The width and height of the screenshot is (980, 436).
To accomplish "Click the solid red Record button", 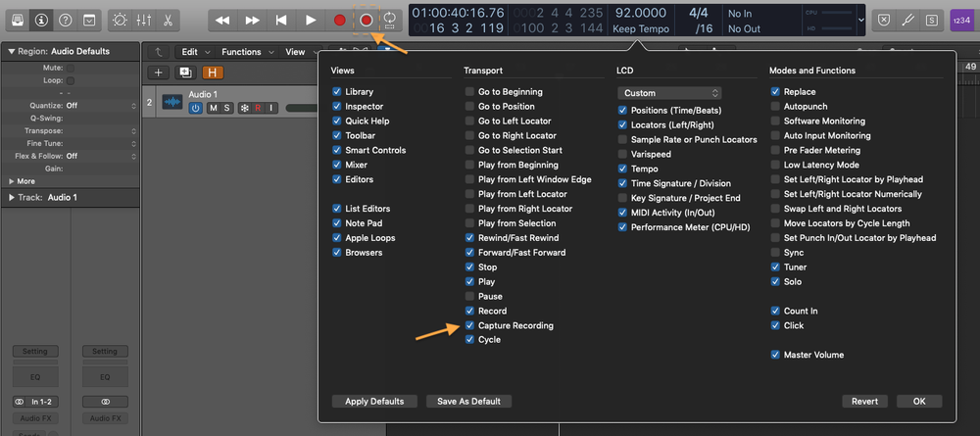I will 339,20.
